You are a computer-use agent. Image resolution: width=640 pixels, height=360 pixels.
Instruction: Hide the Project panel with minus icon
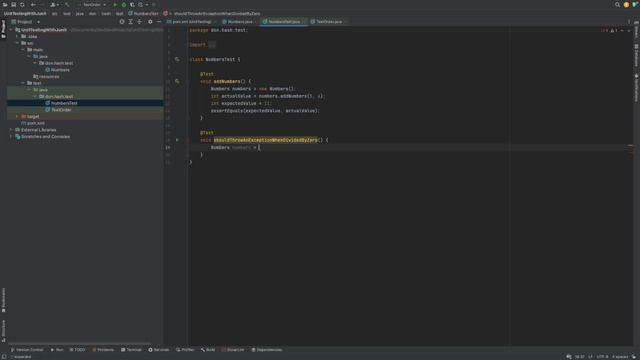coord(159,22)
